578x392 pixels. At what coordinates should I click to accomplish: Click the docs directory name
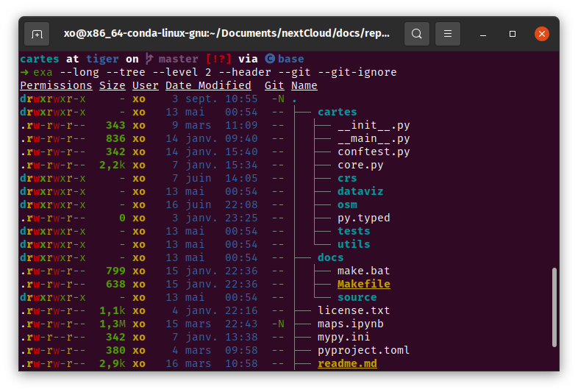331,257
